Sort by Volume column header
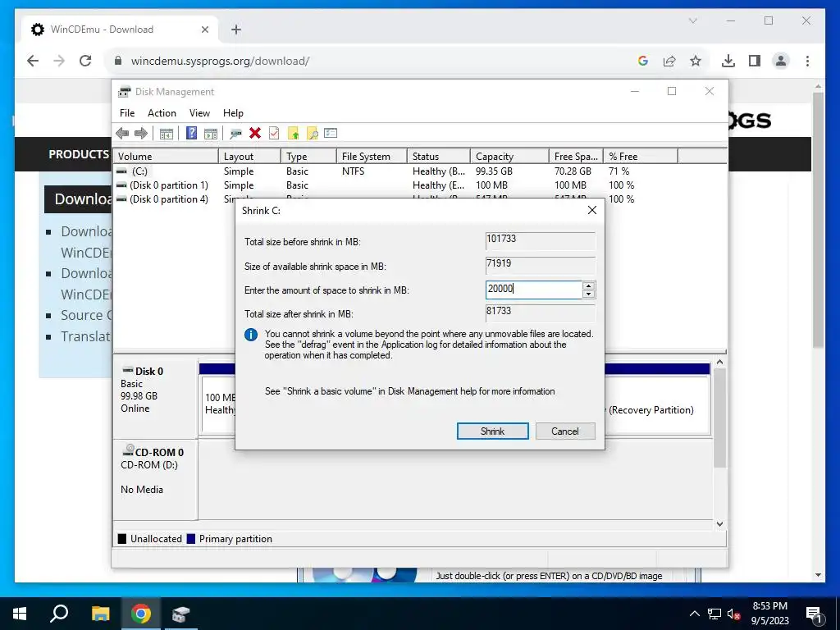This screenshot has width=840, height=630. pos(166,157)
